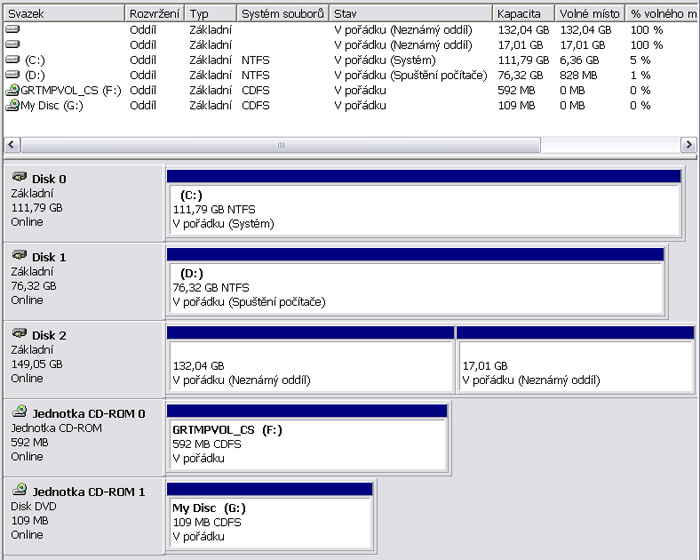Click the Disk 1 drive icon
Screen dimensions: 700x560
19,256
